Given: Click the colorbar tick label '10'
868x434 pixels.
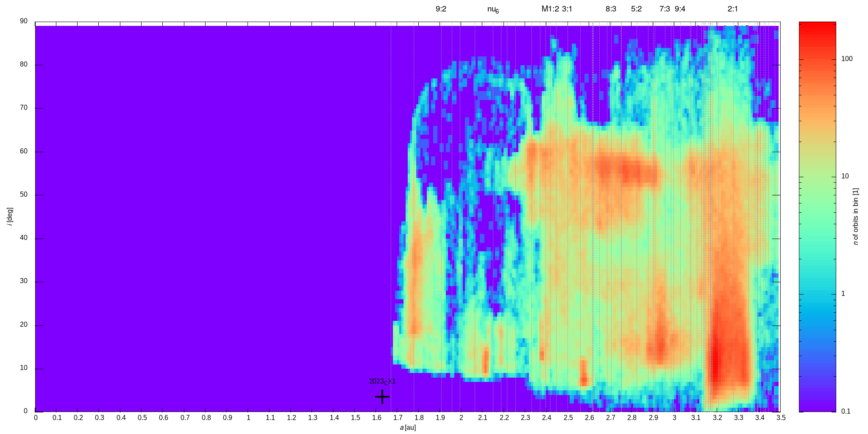Looking at the screenshot, I should (x=845, y=176).
